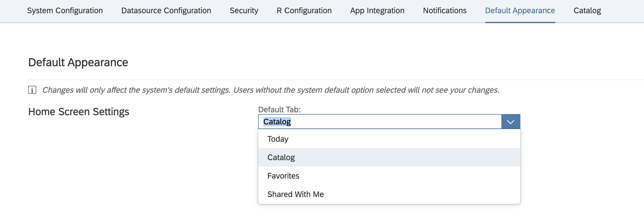Go to the Security tab
Viewport: 644px width, 212px height.
tap(244, 11)
